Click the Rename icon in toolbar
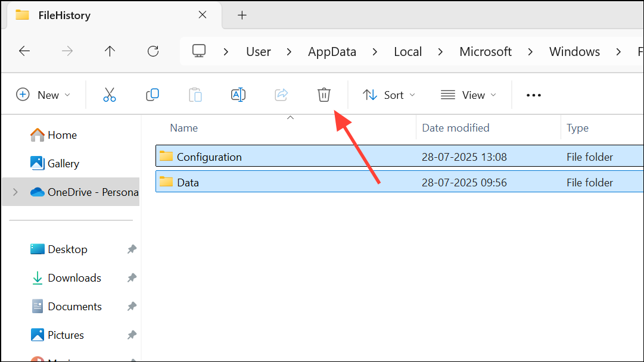644x362 pixels. (238, 95)
